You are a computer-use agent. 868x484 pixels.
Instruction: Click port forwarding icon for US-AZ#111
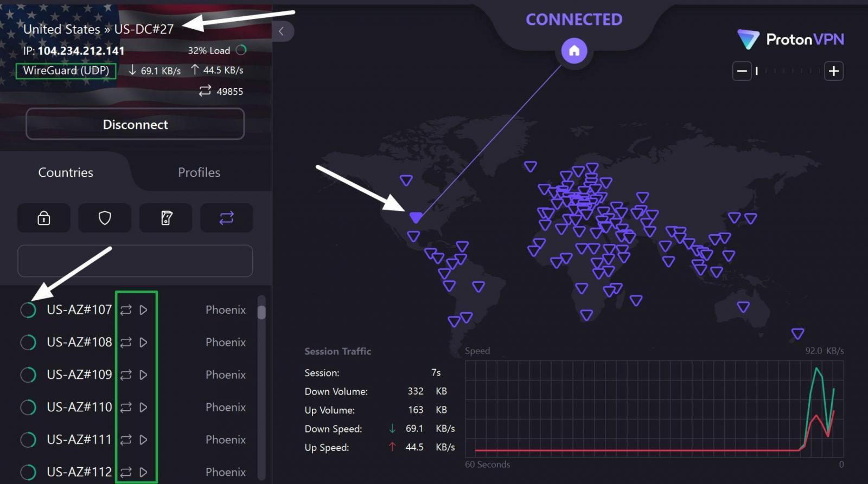point(126,440)
